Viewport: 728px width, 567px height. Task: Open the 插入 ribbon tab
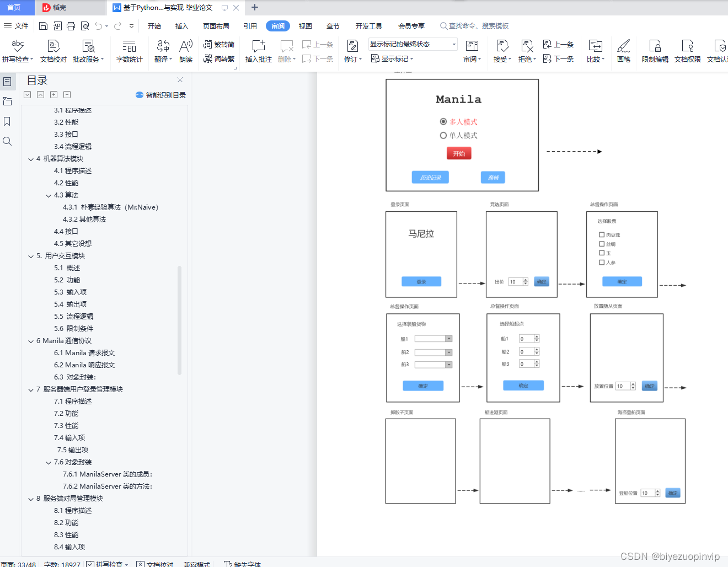click(182, 26)
